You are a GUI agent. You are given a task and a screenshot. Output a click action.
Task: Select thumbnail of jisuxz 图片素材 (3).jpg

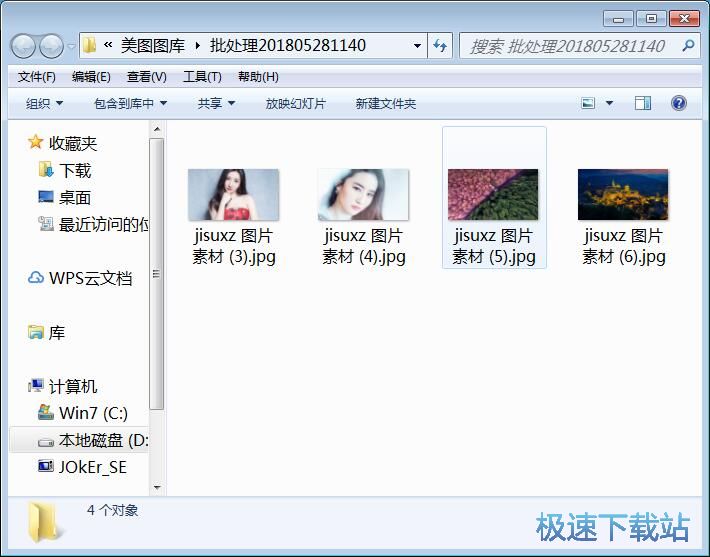pyautogui.click(x=234, y=195)
